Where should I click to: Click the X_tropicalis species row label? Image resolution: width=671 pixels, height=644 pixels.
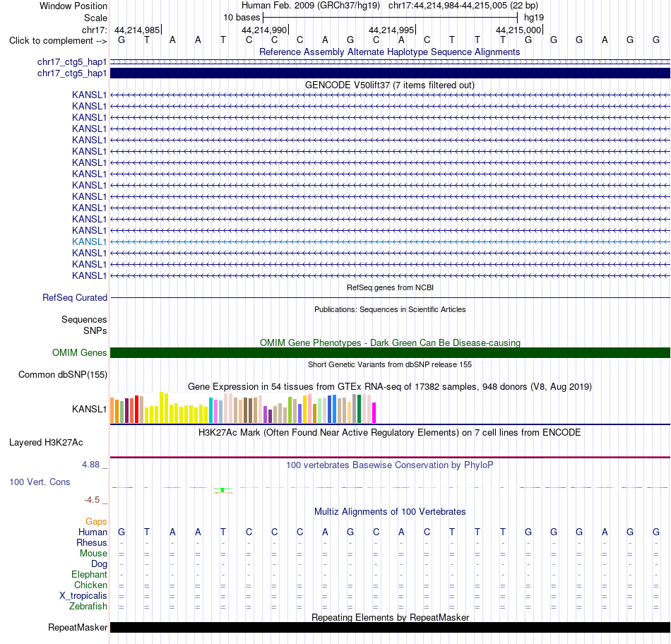point(83,596)
